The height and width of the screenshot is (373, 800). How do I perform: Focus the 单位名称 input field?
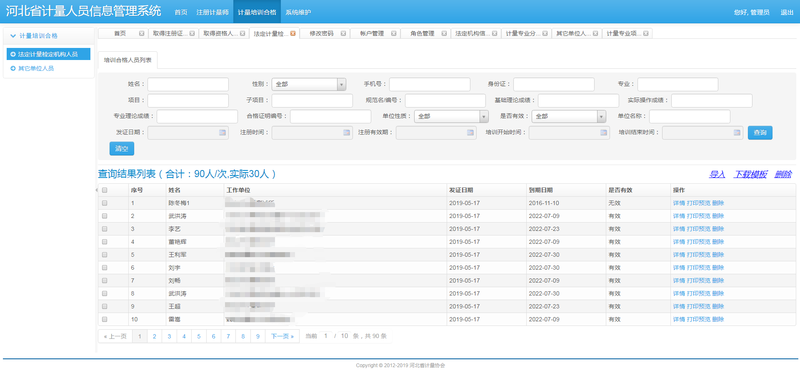(x=690, y=117)
